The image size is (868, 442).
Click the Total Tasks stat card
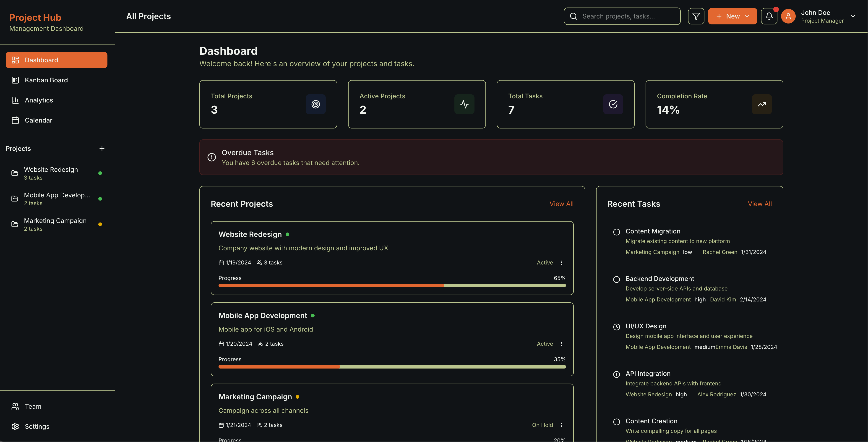pyautogui.click(x=566, y=104)
